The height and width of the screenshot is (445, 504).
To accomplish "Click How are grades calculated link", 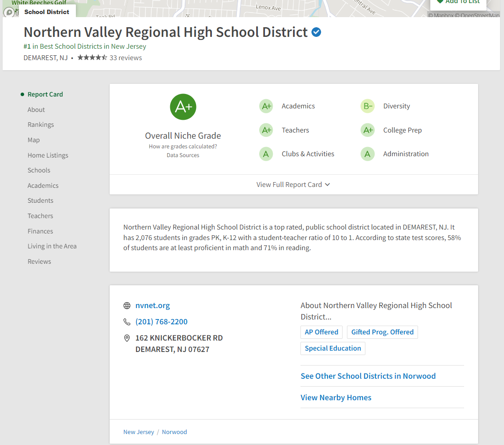I will [x=183, y=146].
